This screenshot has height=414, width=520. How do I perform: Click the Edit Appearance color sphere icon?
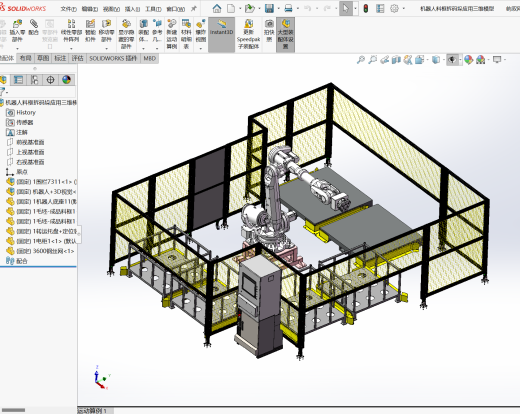tap(468, 60)
